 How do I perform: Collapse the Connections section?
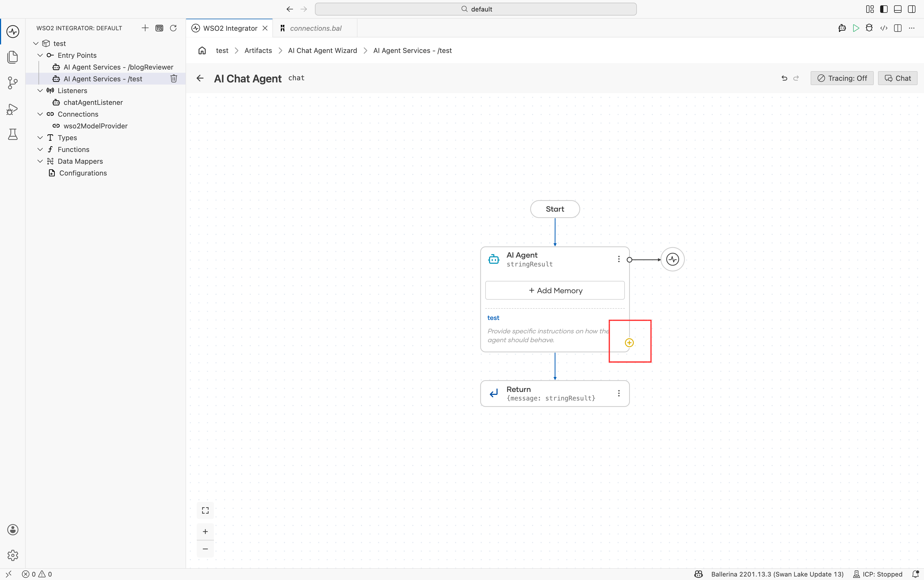40,114
